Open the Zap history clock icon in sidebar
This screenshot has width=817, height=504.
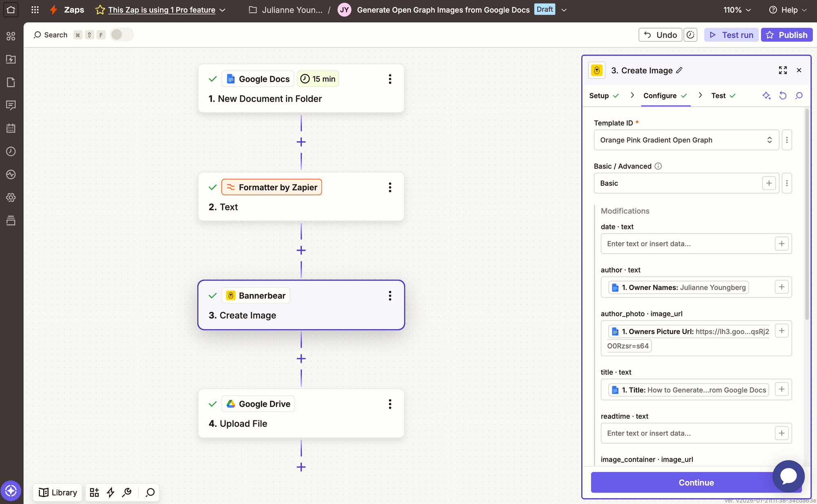tap(11, 152)
